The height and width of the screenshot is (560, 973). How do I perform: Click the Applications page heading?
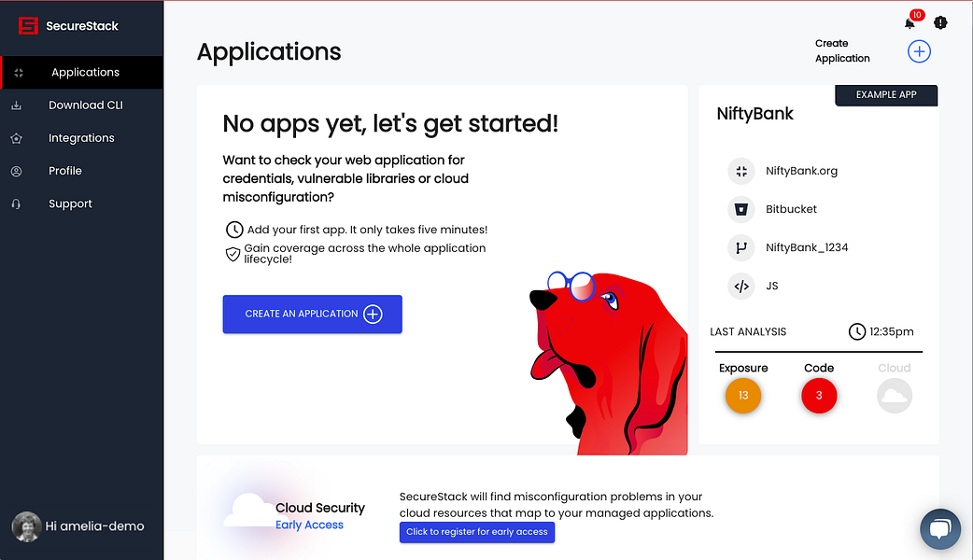pyautogui.click(x=269, y=52)
